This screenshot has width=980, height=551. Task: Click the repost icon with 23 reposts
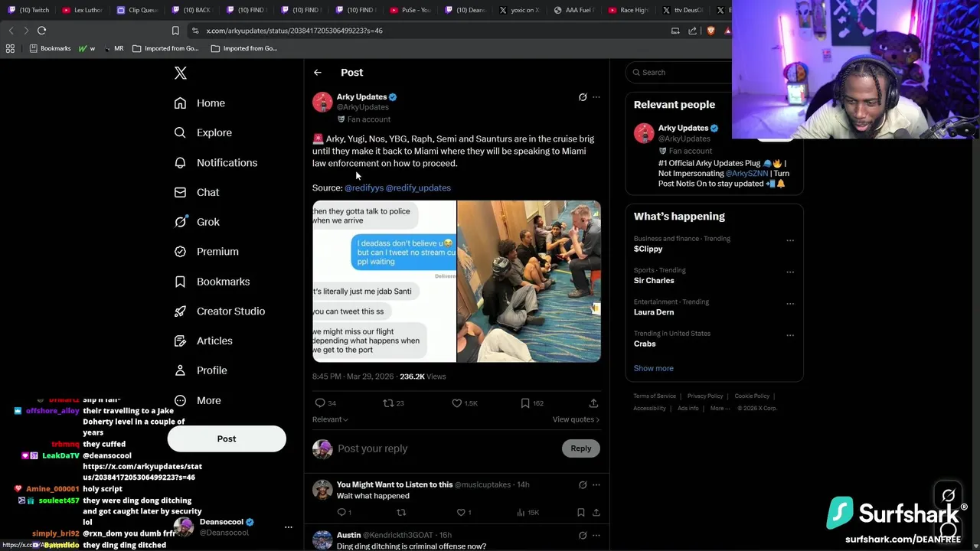(x=394, y=403)
